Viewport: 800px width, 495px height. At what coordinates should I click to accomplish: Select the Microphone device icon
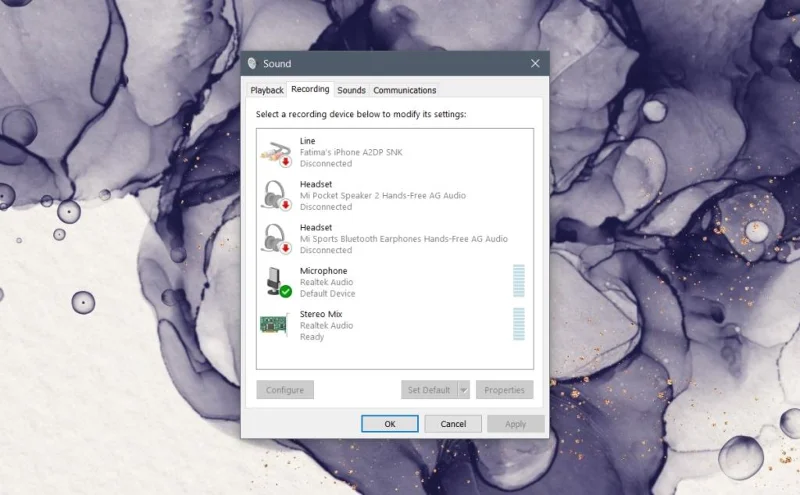pos(278,282)
